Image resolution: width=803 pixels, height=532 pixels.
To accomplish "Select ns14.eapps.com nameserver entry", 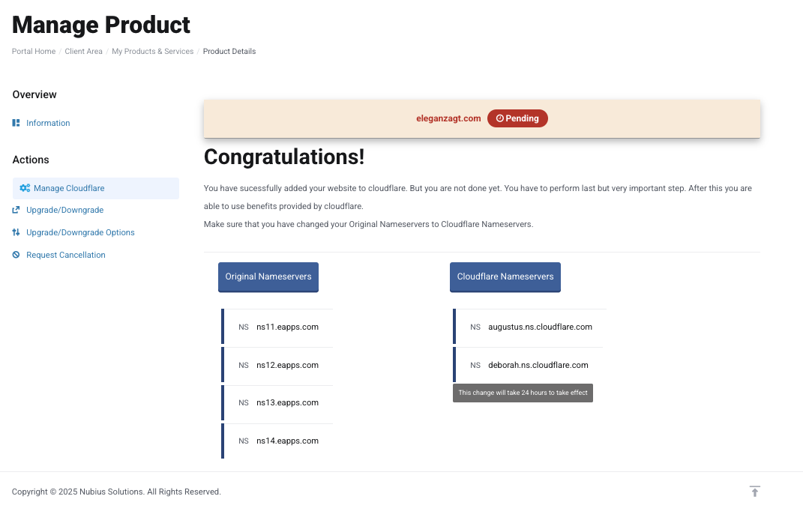I will click(x=277, y=441).
